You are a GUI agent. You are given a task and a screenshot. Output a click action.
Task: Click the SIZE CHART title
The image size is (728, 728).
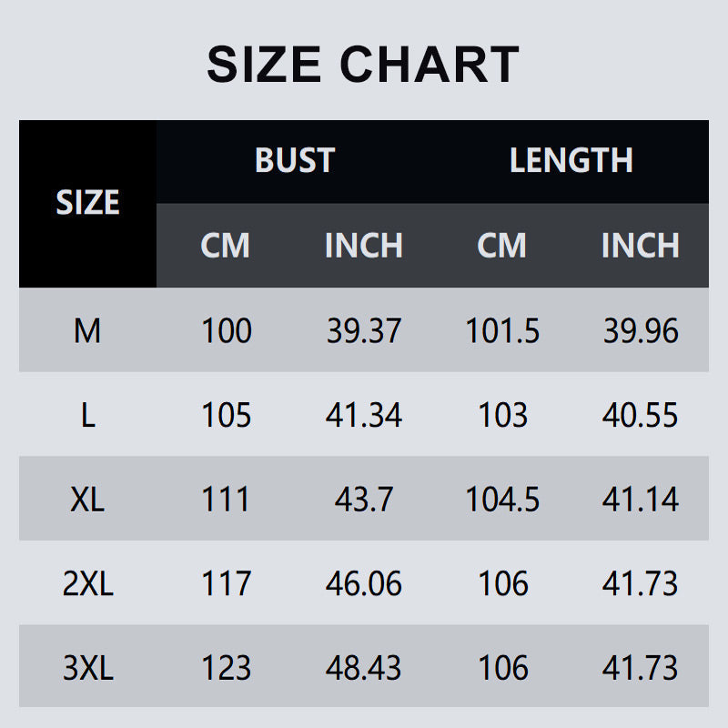(x=363, y=64)
